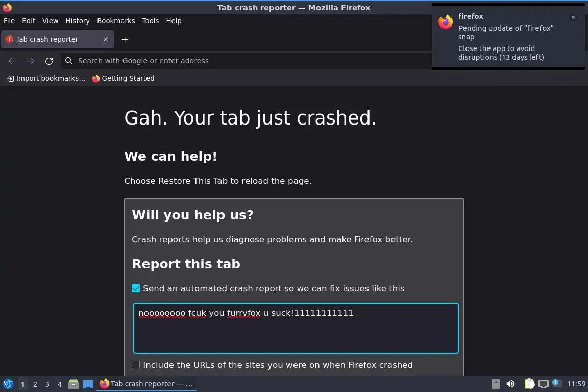This screenshot has height=392, width=588.
Task: Click Import bookmarks in the bookmarks toolbar
Action: (46, 78)
